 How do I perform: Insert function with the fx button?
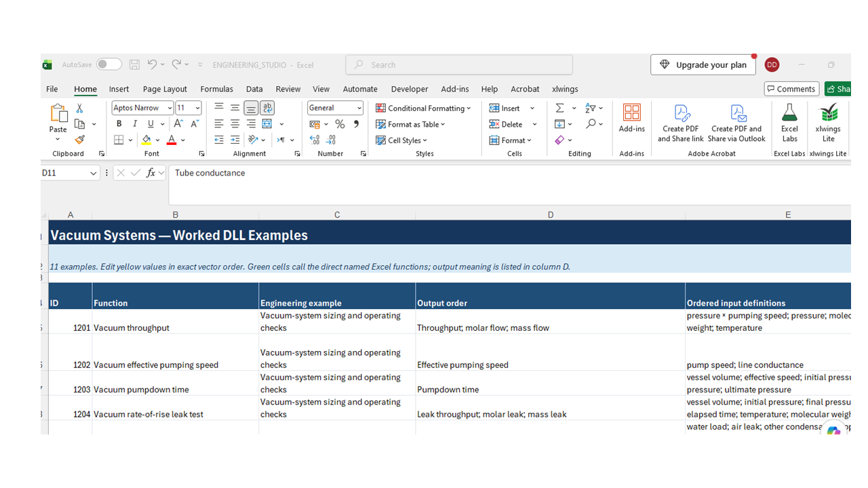pyautogui.click(x=151, y=173)
